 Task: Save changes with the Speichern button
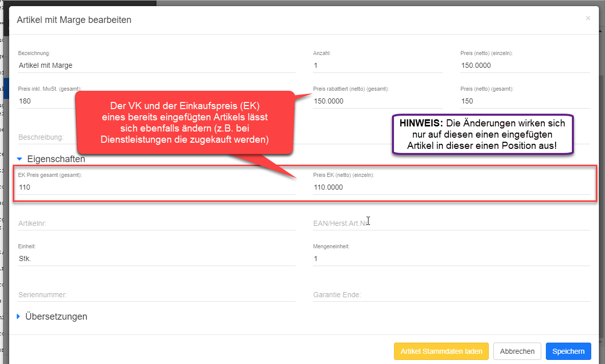click(x=568, y=351)
